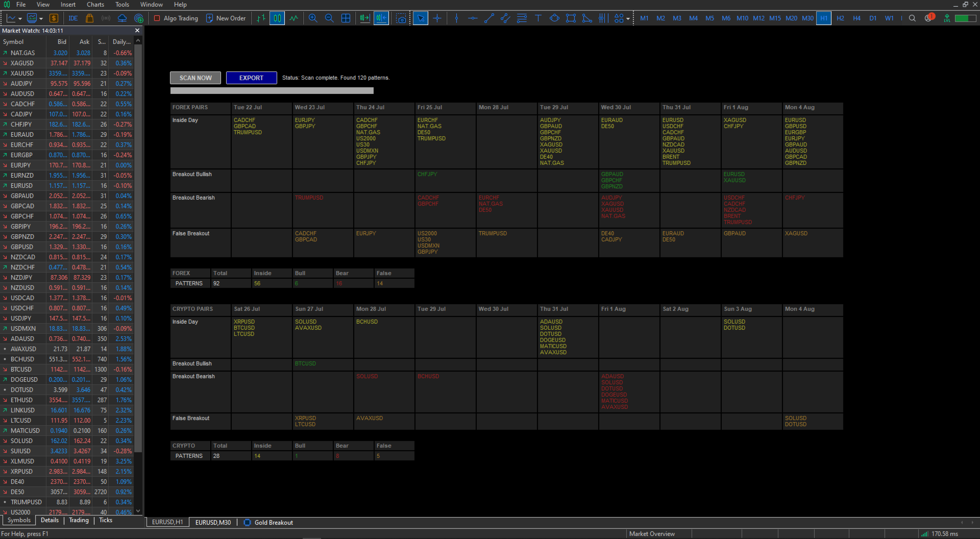Click the LVL price level icon

pyautogui.click(x=947, y=18)
